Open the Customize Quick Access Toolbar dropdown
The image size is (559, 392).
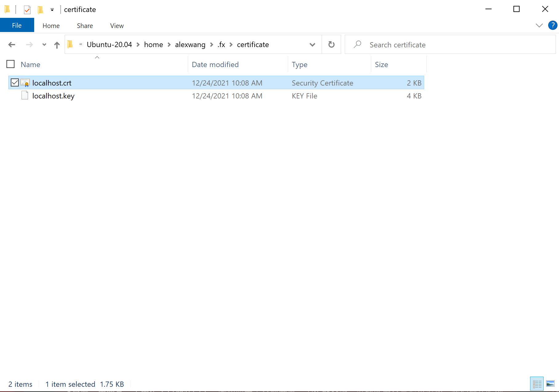[x=52, y=10]
